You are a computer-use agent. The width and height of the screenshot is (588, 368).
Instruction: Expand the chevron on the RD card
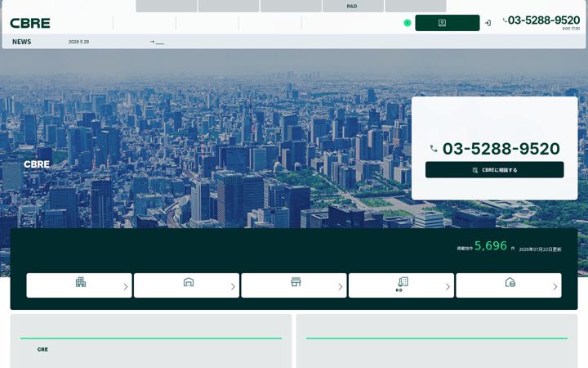click(x=448, y=286)
